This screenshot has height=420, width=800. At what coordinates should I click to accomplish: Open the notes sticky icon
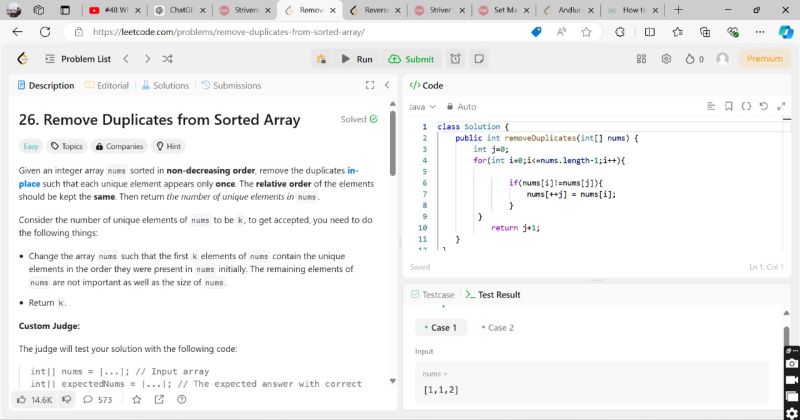coord(479,59)
